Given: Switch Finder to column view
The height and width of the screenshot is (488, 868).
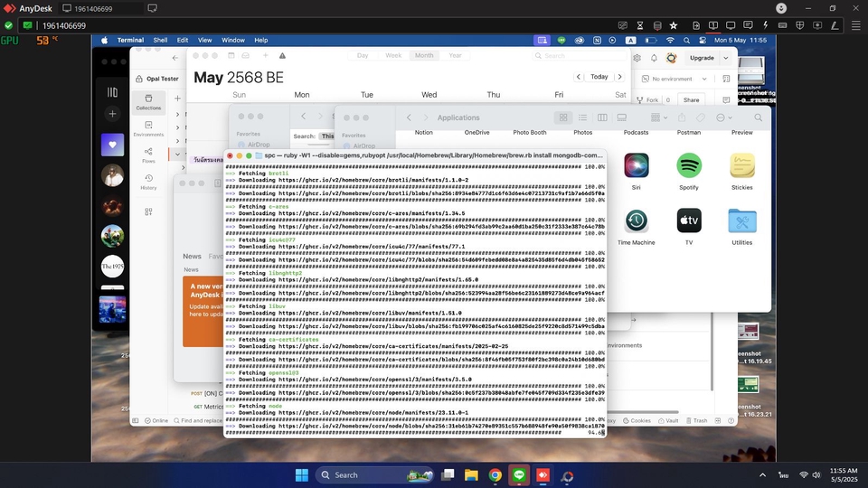Looking at the screenshot, I should pyautogui.click(x=602, y=117).
